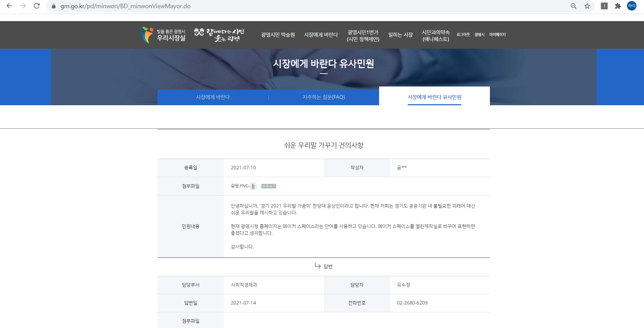The image size is (644, 328).
Task: Switch to the blue 시장에게 바란다 tab
Action: point(213,97)
